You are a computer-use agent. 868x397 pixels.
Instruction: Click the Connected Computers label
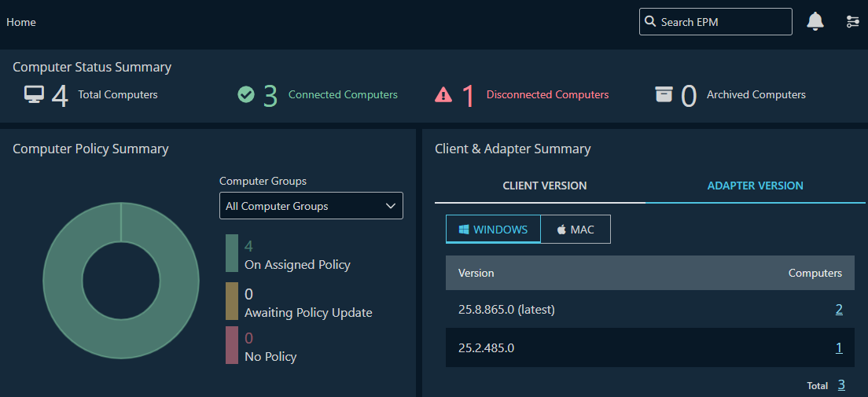(x=343, y=94)
